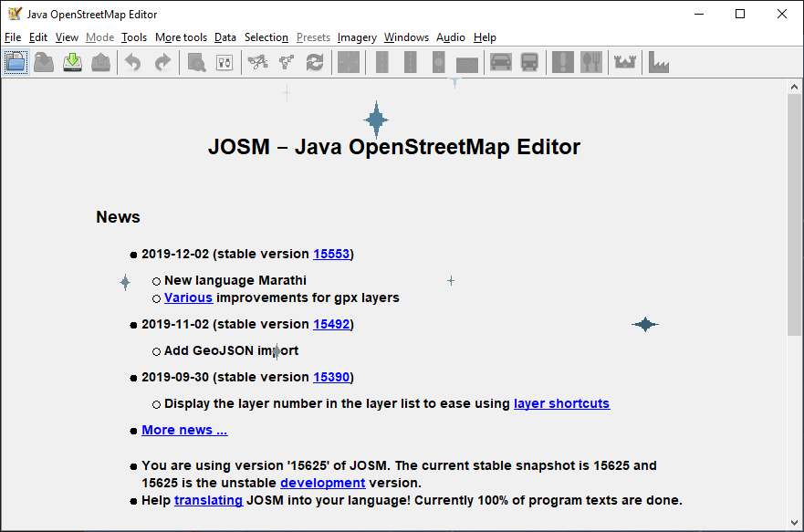Click the factory preset icon

coord(659,63)
